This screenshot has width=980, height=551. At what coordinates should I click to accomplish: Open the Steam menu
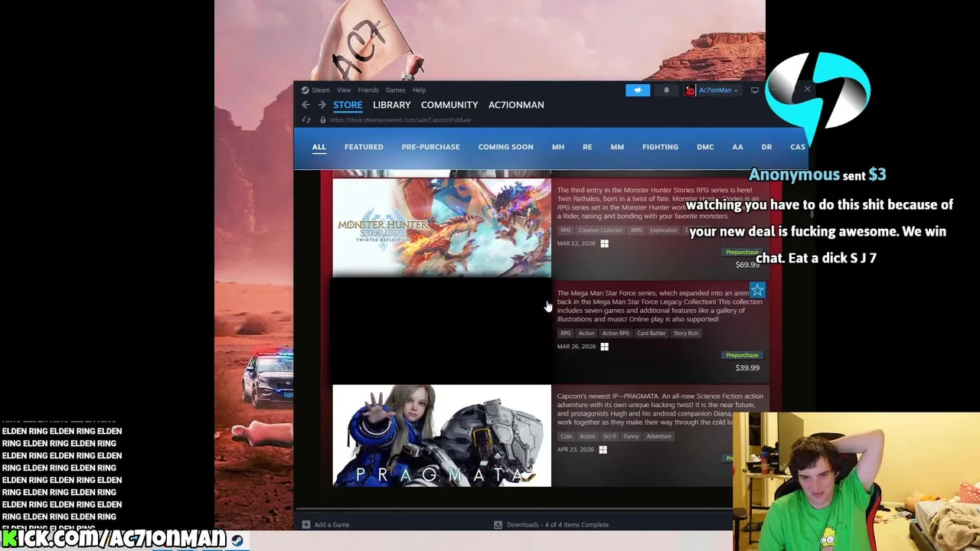pyautogui.click(x=321, y=90)
